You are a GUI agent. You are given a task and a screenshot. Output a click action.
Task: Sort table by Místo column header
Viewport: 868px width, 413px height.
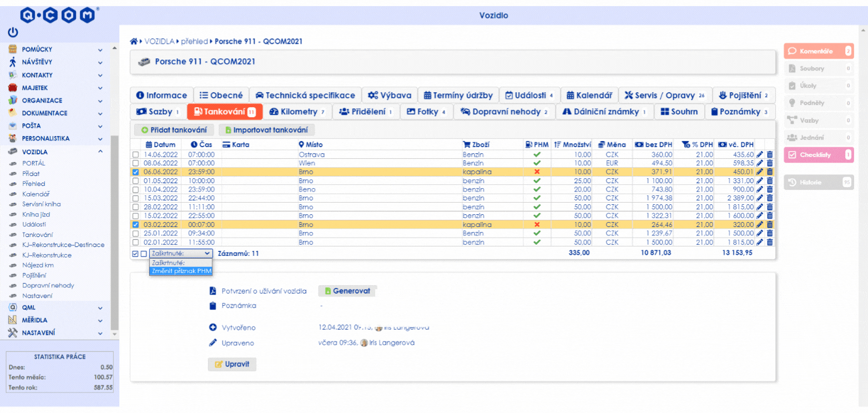pos(311,144)
